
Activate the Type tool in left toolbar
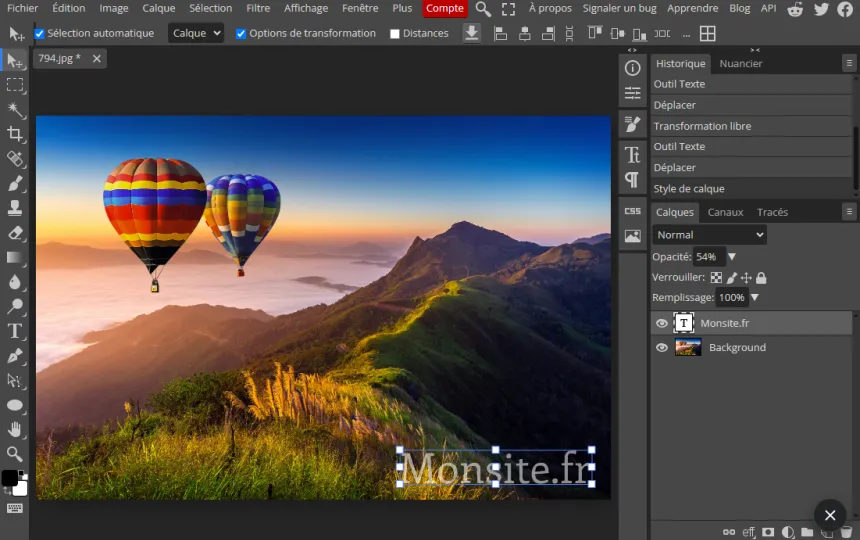pos(15,331)
